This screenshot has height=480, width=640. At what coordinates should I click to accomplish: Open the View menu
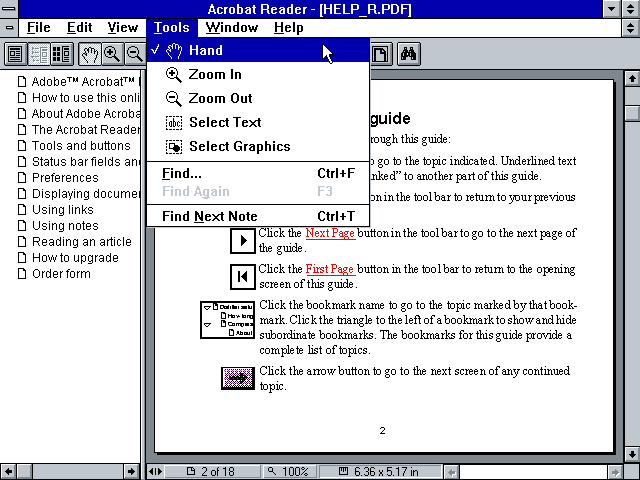(122, 28)
